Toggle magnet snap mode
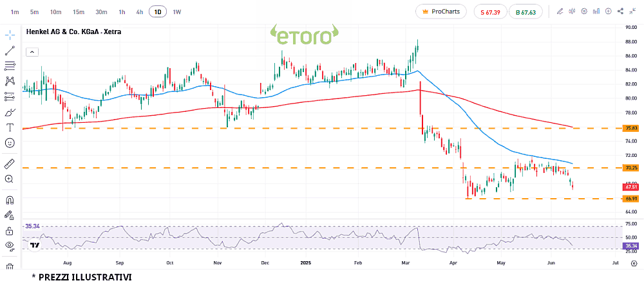644x283 pixels. (x=10, y=200)
